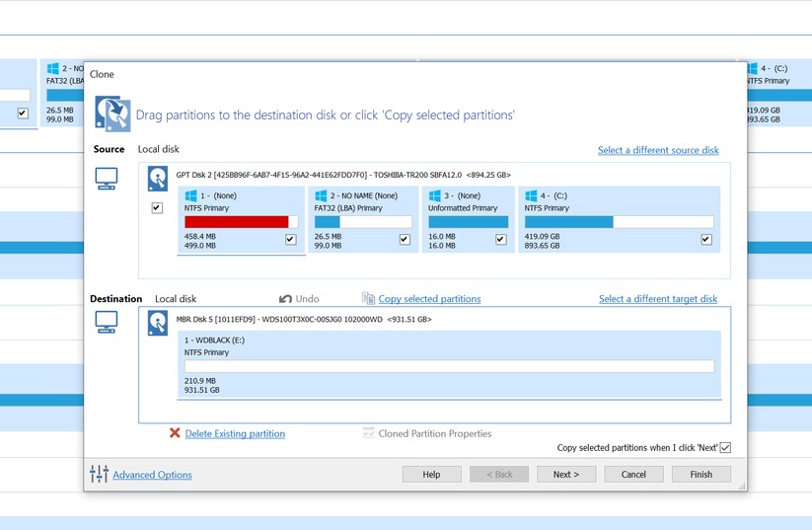Click the GPT Disk 2 drive icon
This screenshot has height=530, width=812.
coord(158,178)
